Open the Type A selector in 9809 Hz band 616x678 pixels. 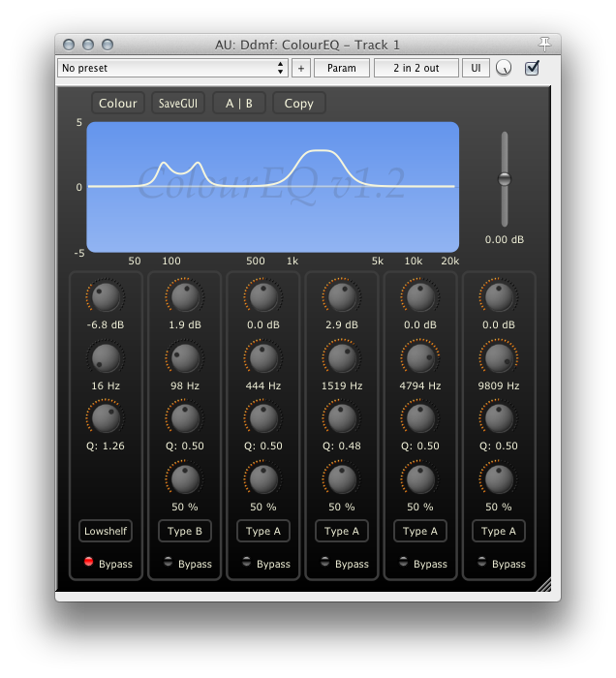pos(499,531)
